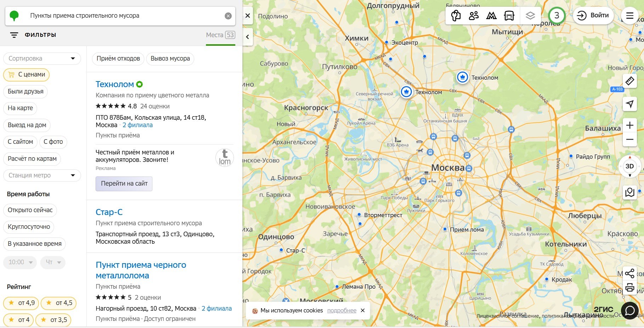The width and height of the screenshot is (644, 328).
Task: Click the tlom advertiser logo
Action: (225, 158)
